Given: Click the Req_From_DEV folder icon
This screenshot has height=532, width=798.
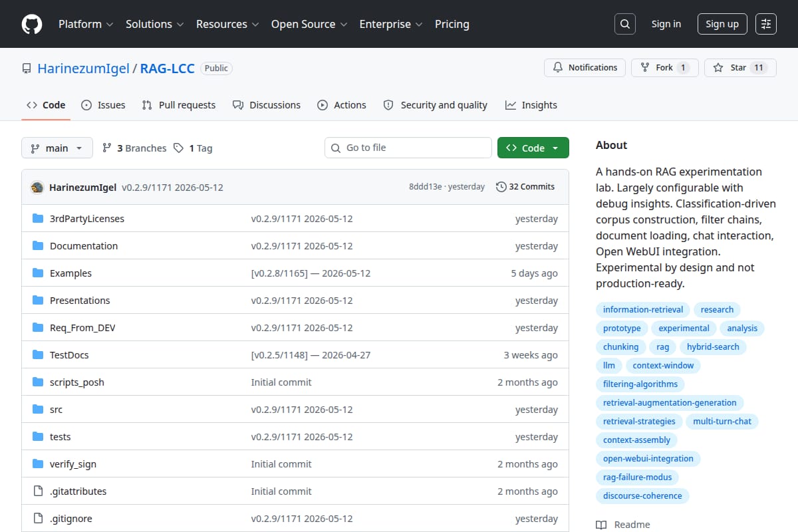Looking at the screenshot, I should coord(38,328).
